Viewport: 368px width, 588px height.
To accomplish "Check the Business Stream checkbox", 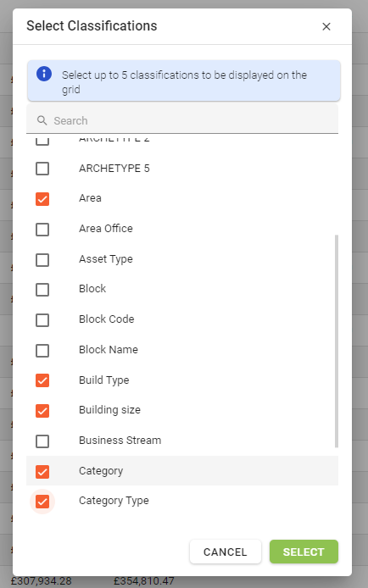I will tap(42, 441).
